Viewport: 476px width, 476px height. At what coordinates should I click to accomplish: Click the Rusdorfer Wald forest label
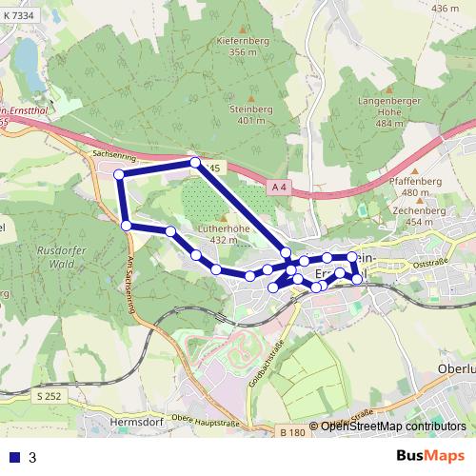click(62, 257)
